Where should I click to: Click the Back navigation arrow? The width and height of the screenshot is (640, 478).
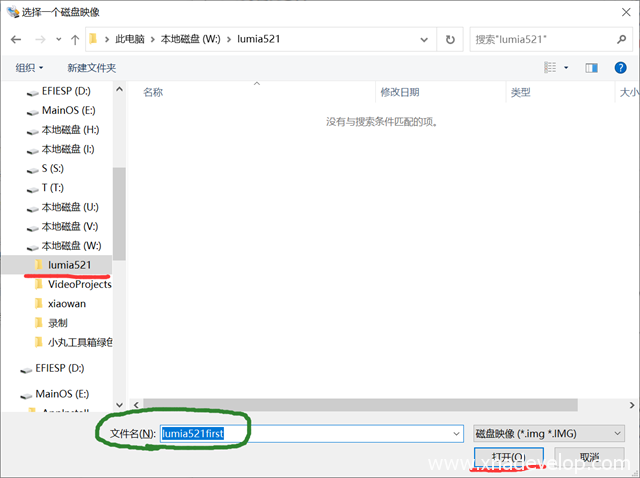coord(16,40)
